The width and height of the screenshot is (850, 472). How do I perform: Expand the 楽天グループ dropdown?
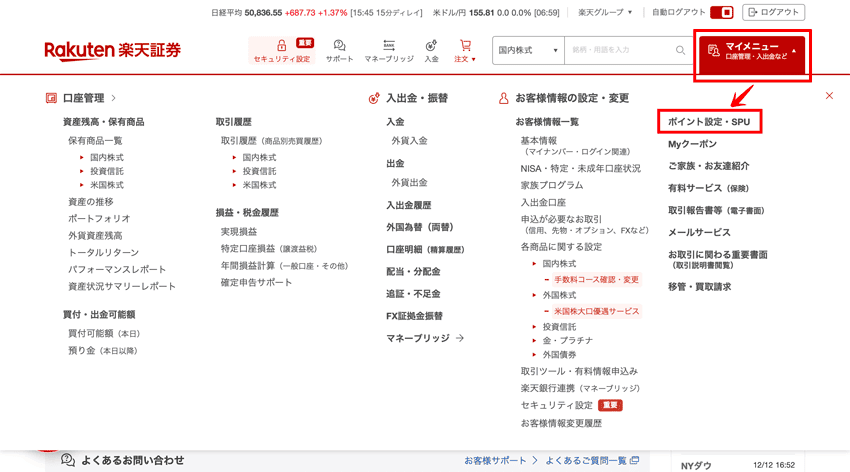(605, 12)
